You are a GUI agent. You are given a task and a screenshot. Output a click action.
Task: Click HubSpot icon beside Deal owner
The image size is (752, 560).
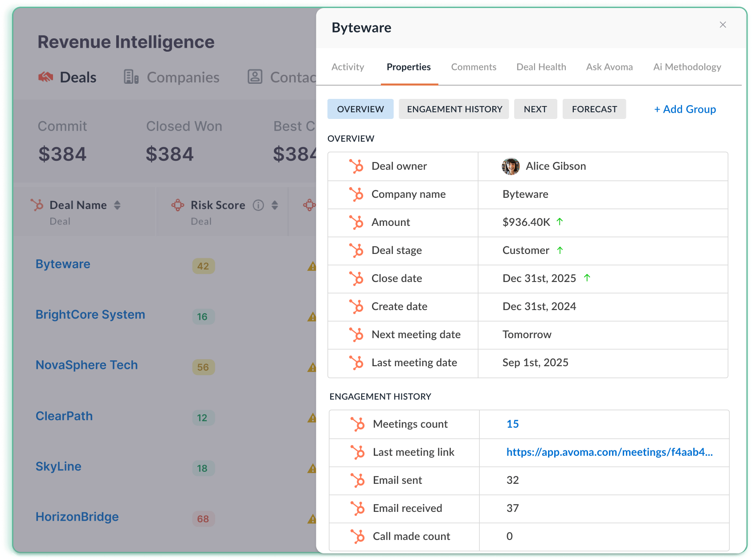pos(356,166)
